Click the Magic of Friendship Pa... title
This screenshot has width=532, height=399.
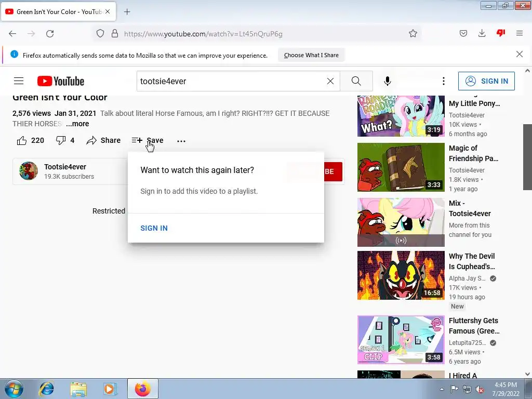[x=474, y=153]
